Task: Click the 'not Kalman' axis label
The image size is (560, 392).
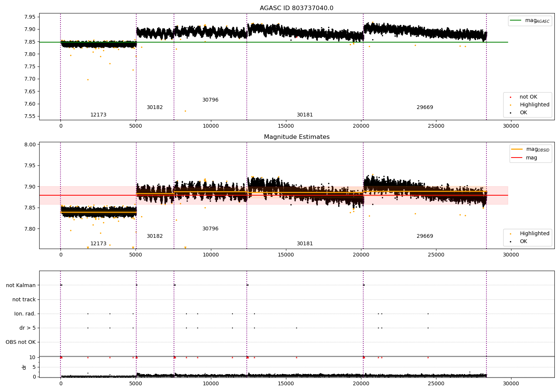Action: click(x=21, y=286)
